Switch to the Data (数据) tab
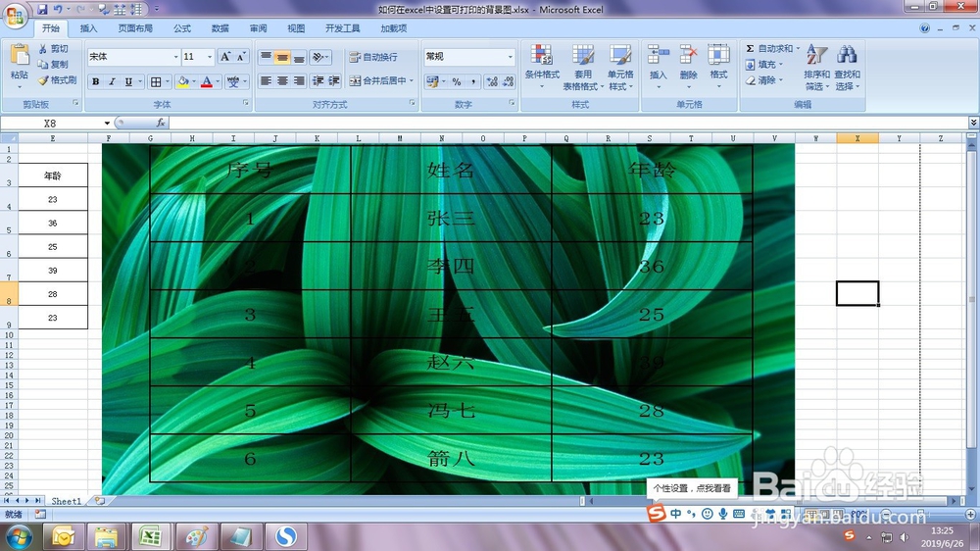Image resolution: width=980 pixels, height=551 pixels. (220, 28)
